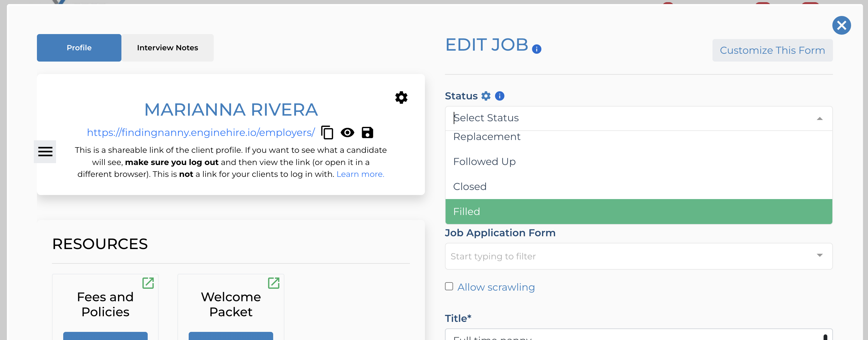Switch to the Interview Notes tab
Viewport: 868px width, 340px height.
tap(167, 48)
